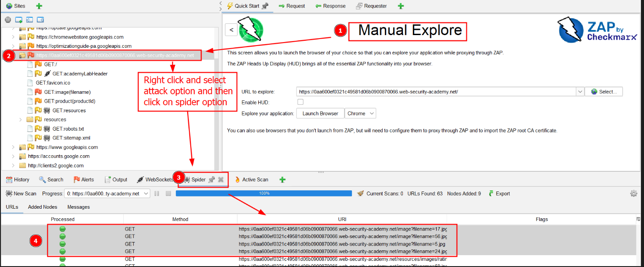The image size is (644, 267).
Task: Click the pin icon on the Spider tab
Action: pos(212,179)
